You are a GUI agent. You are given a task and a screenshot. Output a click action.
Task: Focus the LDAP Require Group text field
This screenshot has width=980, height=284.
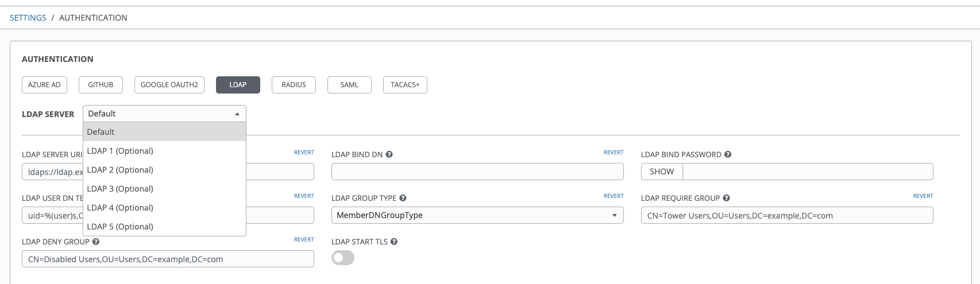(786, 216)
